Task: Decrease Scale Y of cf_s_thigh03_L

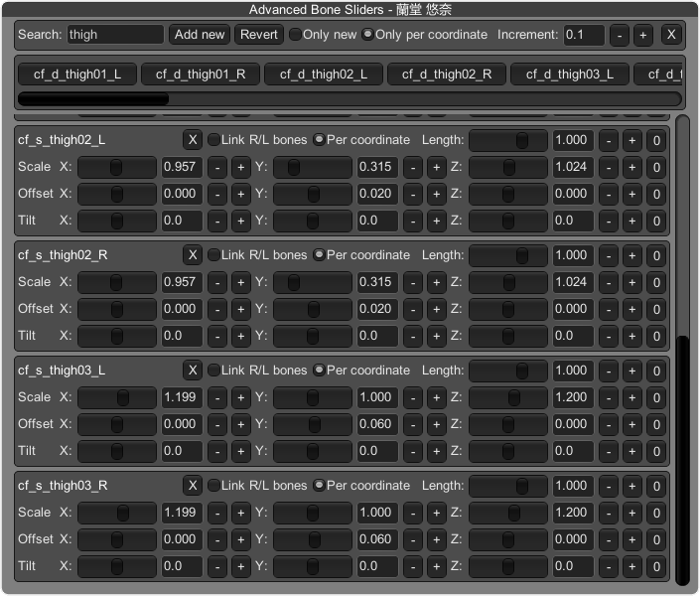Action: tap(413, 397)
